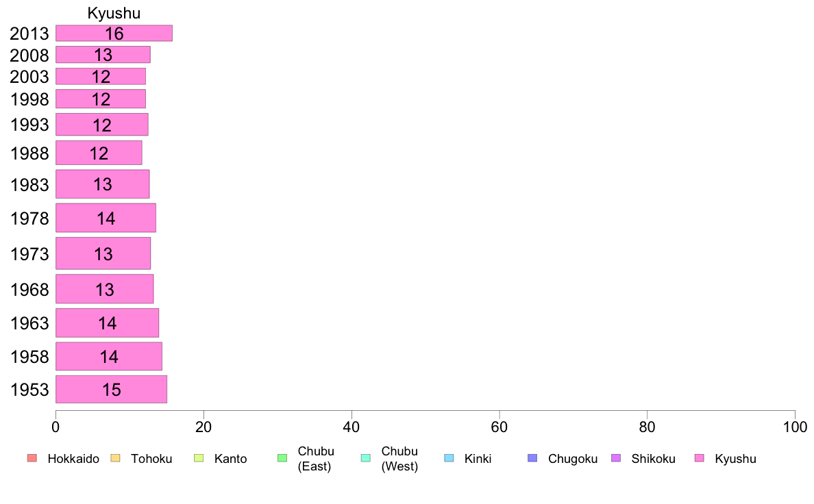
Task: Click the Kyushu column title
Action: pyautogui.click(x=114, y=13)
